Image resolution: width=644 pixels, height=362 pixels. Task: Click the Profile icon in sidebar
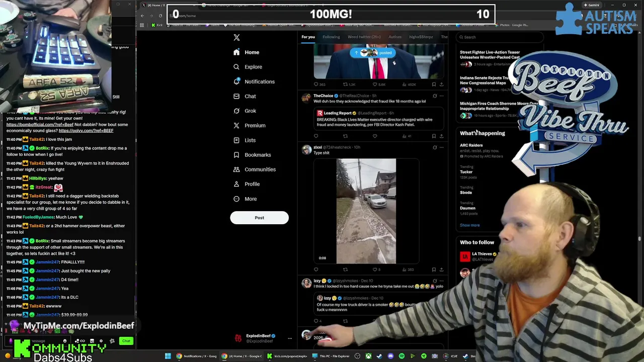(236, 184)
